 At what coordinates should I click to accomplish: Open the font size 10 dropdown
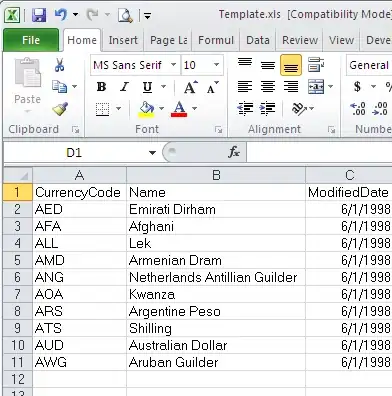pos(216,65)
